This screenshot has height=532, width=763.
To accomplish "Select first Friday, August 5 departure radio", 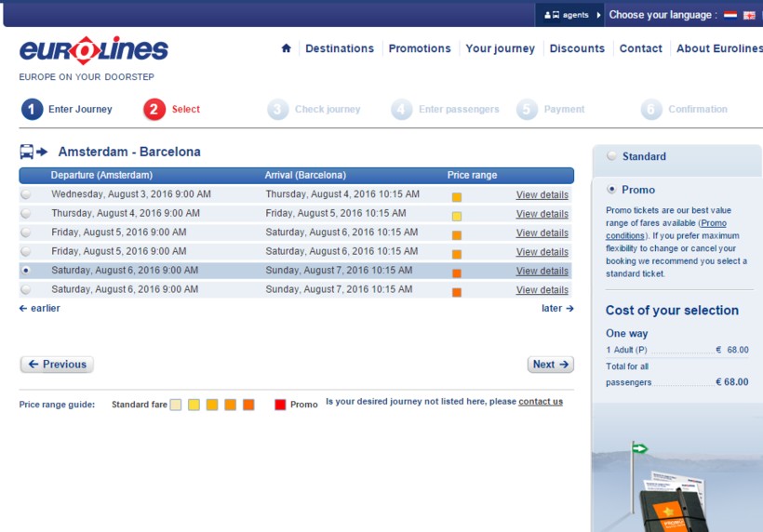I will tap(26, 233).
